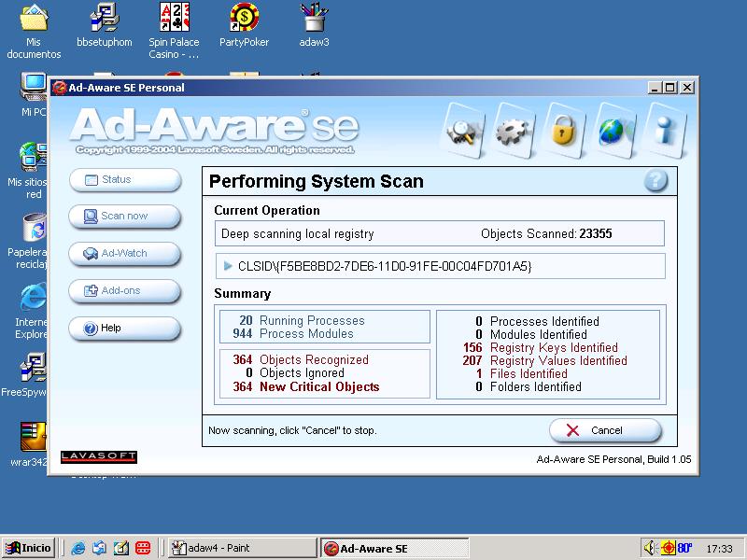Click the red target tray icon

pyautogui.click(x=668, y=548)
